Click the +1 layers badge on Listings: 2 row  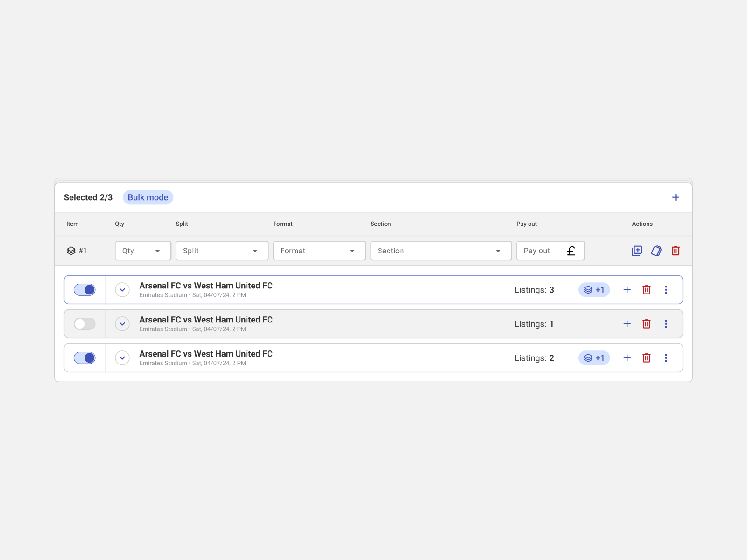point(594,358)
